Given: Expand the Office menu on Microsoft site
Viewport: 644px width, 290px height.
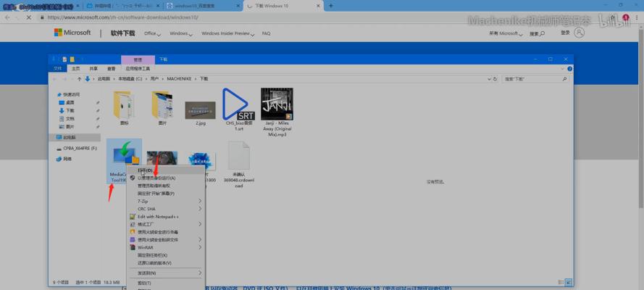Looking at the screenshot, I should pyautogui.click(x=152, y=33).
